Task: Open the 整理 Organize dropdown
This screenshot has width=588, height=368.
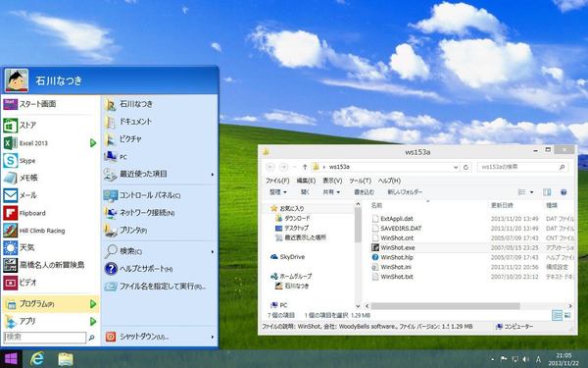Action: pos(278,192)
